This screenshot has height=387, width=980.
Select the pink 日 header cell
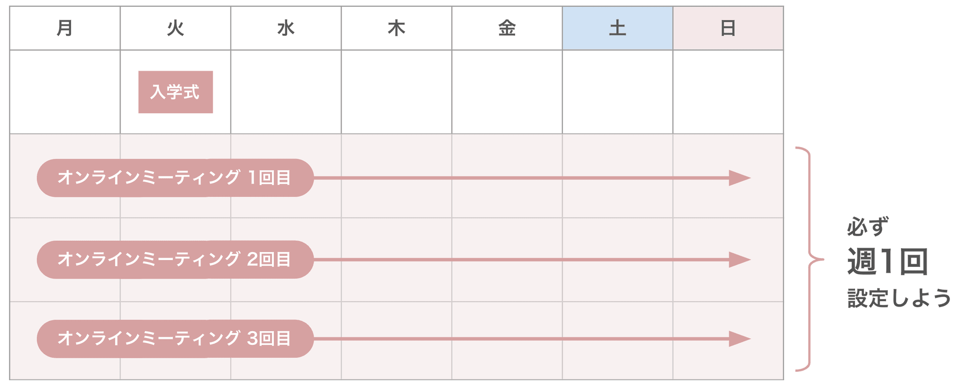728,28
